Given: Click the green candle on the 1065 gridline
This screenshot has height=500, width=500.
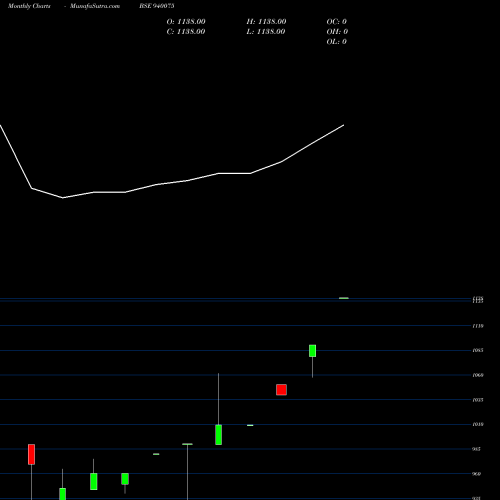Looking at the screenshot, I should [312, 351].
